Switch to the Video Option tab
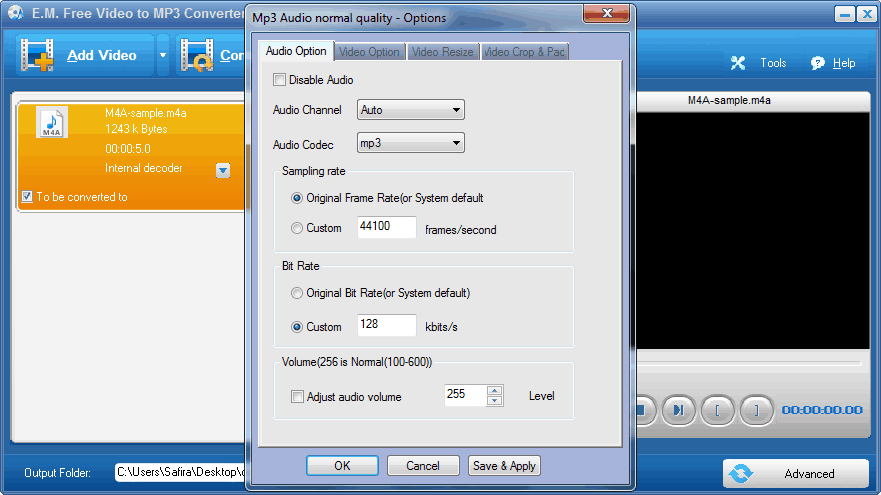Screen dimensions: 881x495 click(x=369, y=52)
